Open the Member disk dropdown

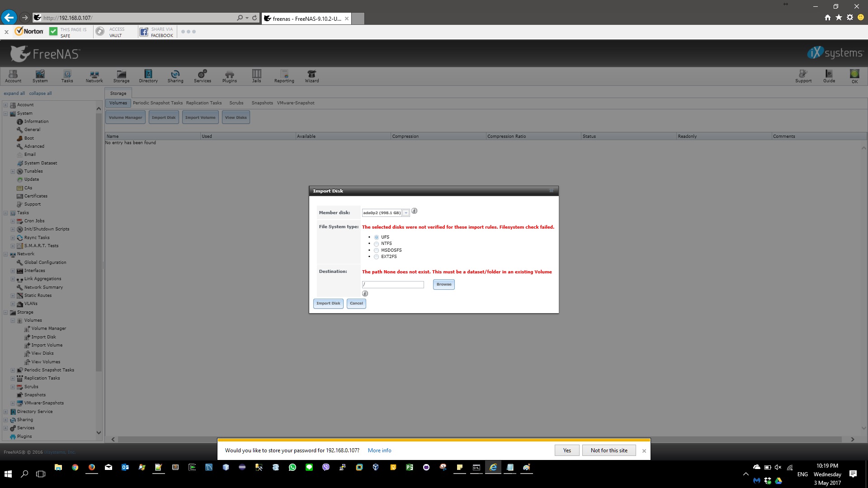406,213
